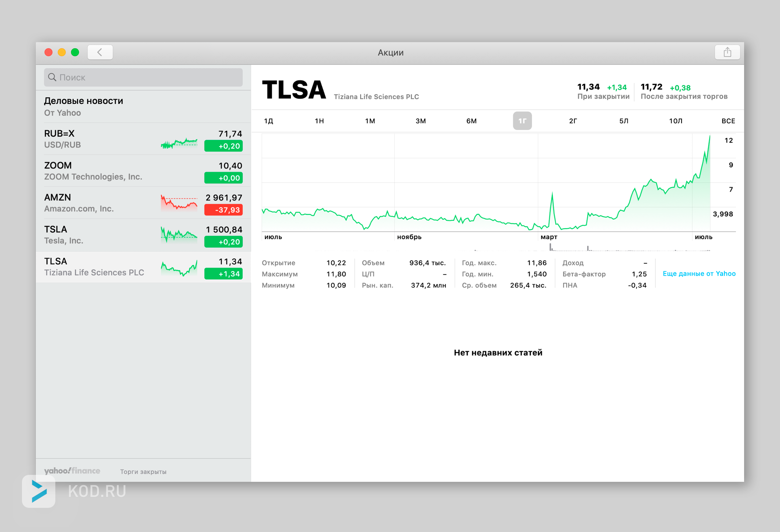Switch chart range to 6М

pyautogui.click(x=472, y=121)
